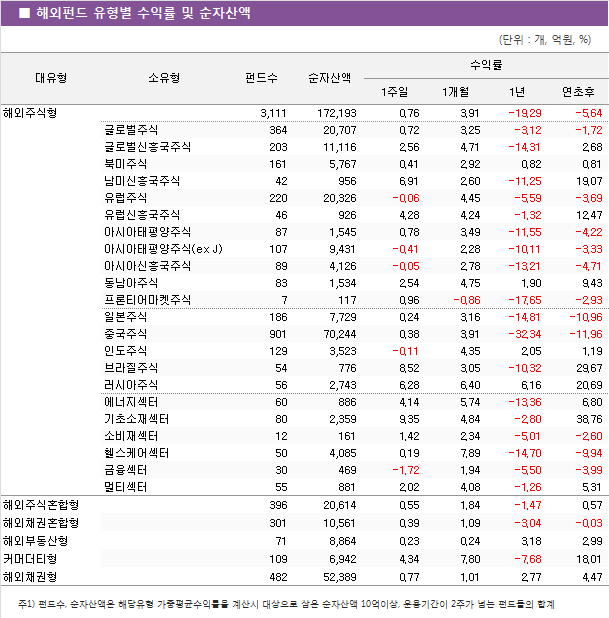
Task: Select the 에너지섹터 row label
Action: (131, 402)
